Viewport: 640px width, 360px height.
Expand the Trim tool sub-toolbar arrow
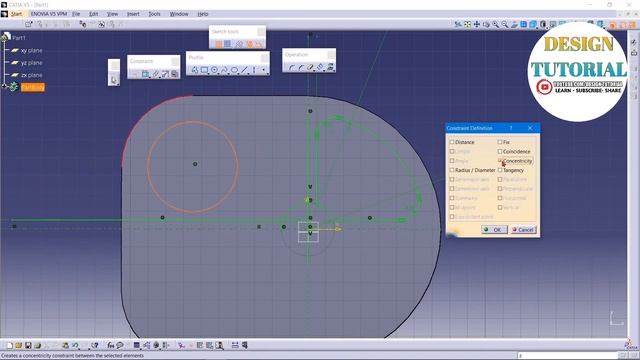(x=315, y=70)
